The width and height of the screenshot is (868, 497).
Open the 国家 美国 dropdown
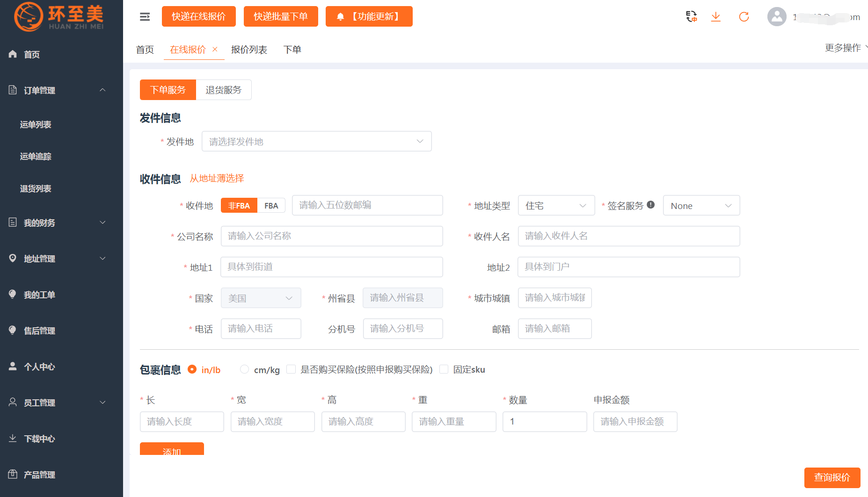point(261,298)
